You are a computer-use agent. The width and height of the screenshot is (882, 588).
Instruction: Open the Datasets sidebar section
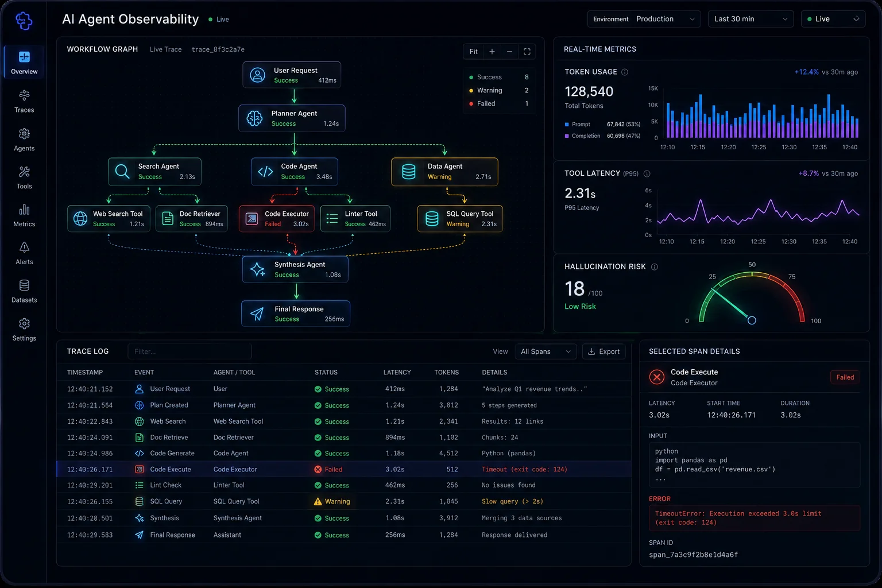[24, 291]
